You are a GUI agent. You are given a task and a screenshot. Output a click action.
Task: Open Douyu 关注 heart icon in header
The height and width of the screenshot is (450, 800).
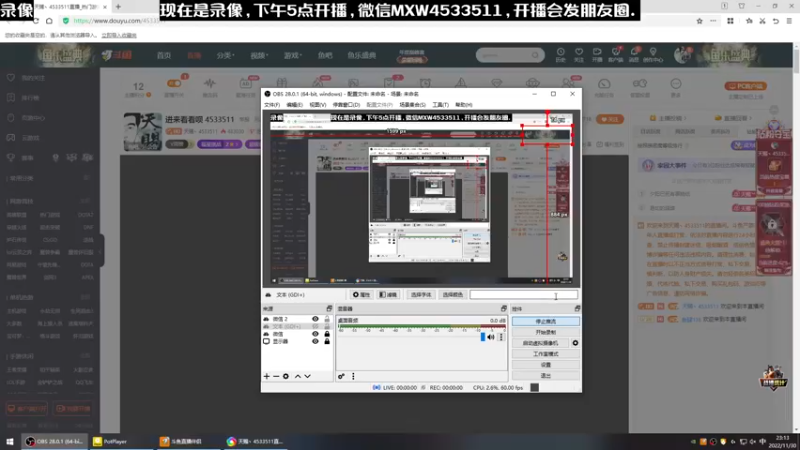579,55
